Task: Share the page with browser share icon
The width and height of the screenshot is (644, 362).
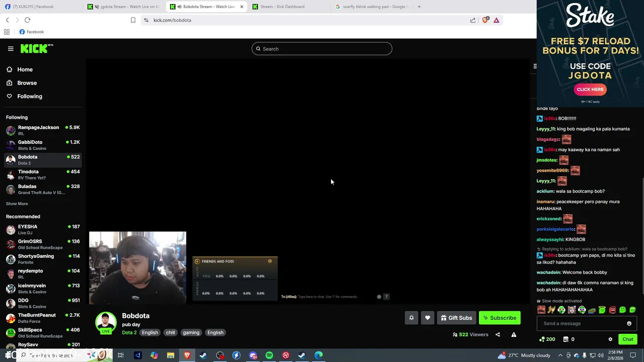Action: click(x=473, y=20)
